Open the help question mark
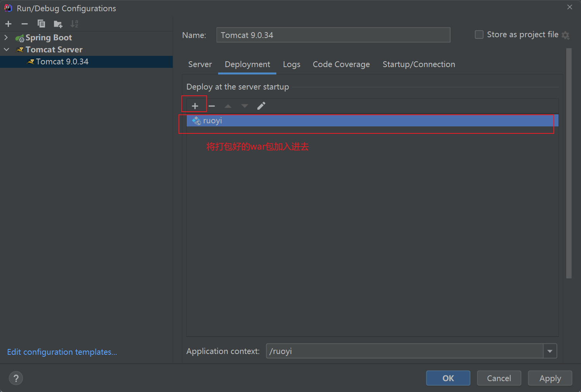This screenshot has width=581, height=392. point(16,378)
